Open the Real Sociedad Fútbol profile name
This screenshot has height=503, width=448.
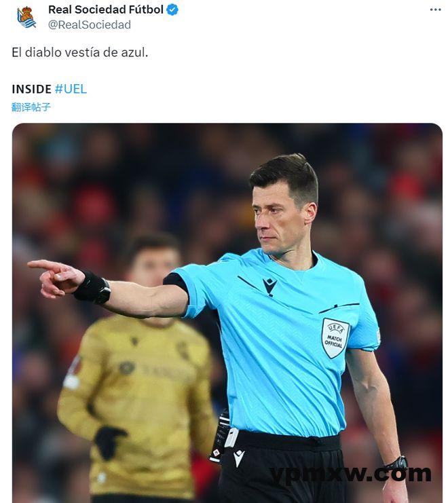[x=106, y=10]
